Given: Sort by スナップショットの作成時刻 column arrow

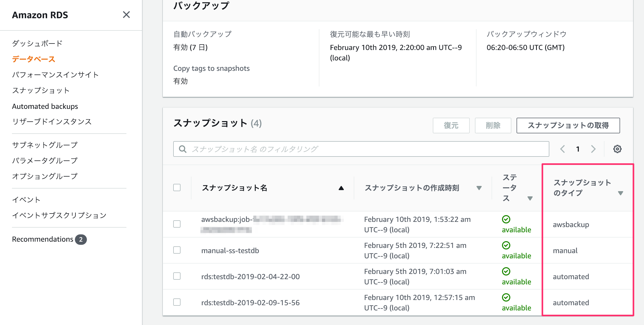Looking at the screenshot, I should tap(479, 188).
